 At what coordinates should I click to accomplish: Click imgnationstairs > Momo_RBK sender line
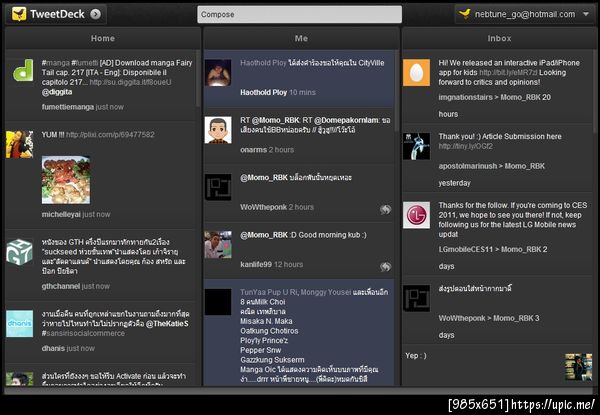[x=495, y=97]
